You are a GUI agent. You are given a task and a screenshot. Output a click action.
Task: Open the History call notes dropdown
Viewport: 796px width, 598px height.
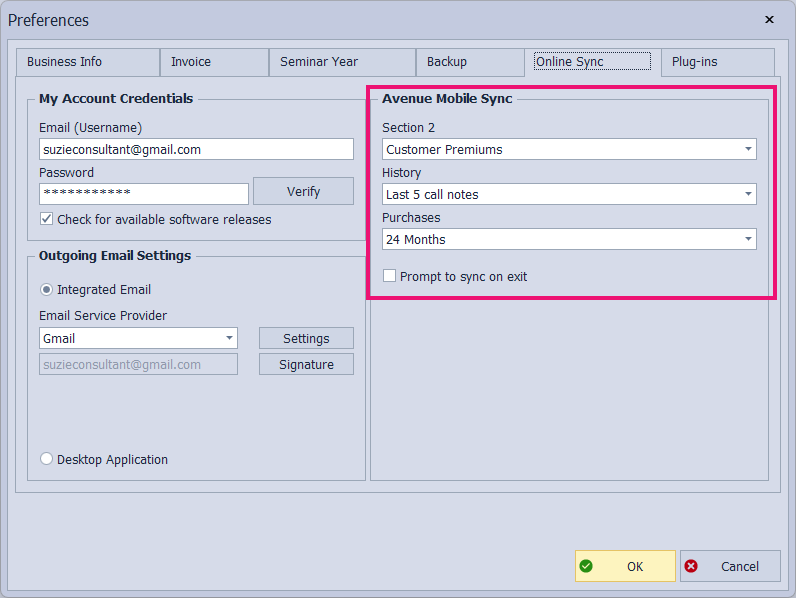(747, 195)
